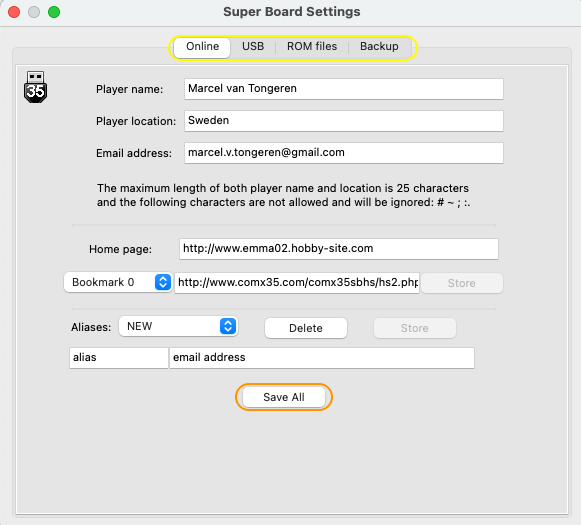
Task: Click the alias name input box
Action: pos(119,358)
